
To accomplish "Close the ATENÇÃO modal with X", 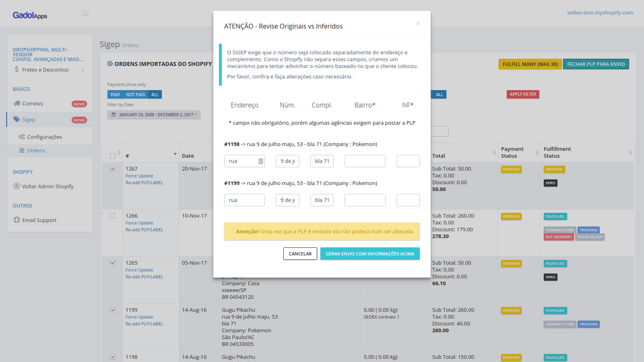I will (418, 23).
